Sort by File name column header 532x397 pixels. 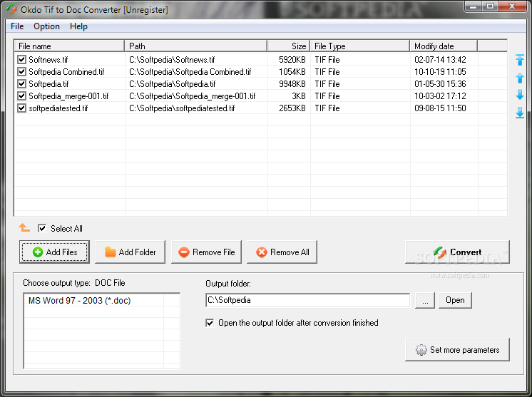[69, 46]
